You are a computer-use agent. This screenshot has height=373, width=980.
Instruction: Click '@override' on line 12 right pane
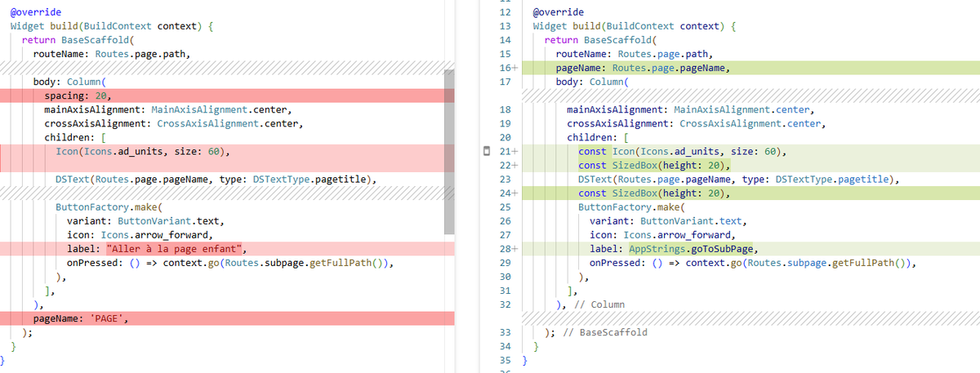pos(558,12)
